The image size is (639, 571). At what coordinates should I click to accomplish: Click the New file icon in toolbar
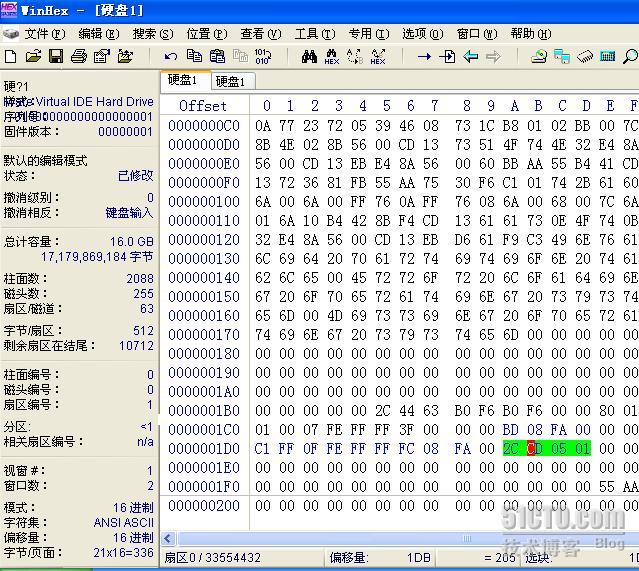click(11, 56)
